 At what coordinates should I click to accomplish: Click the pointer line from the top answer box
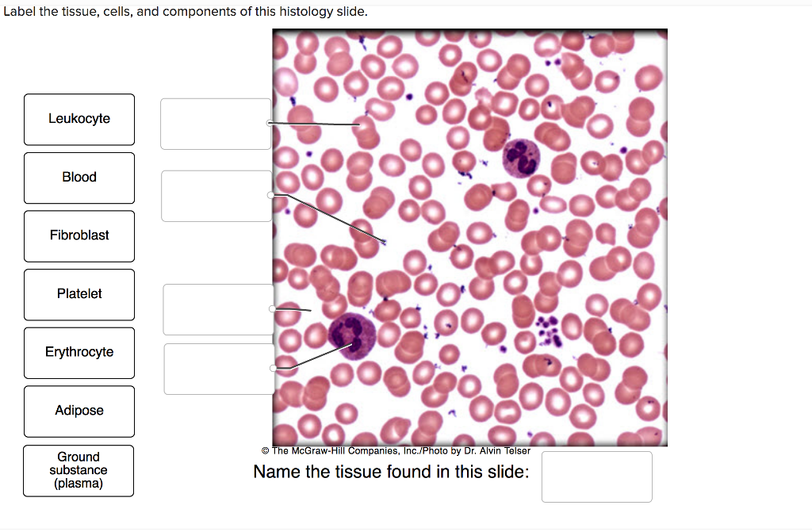click(x=316, y=123)
